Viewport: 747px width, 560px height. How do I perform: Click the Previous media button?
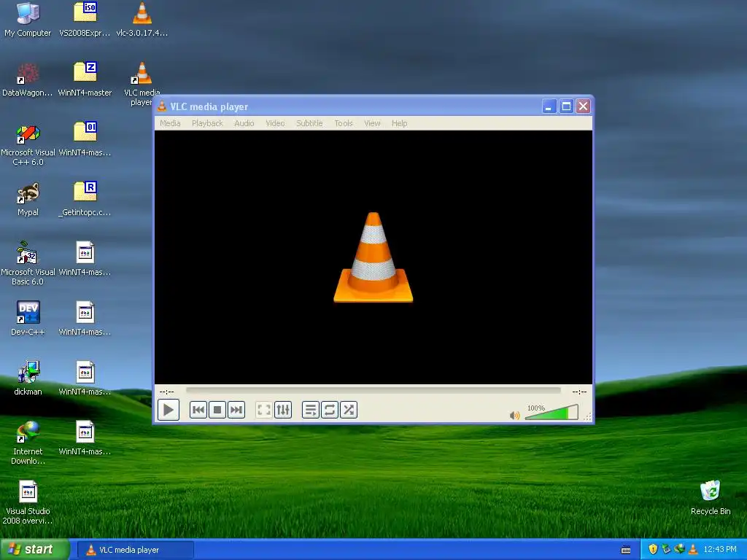pyautogui.click(x=198, y=410)
